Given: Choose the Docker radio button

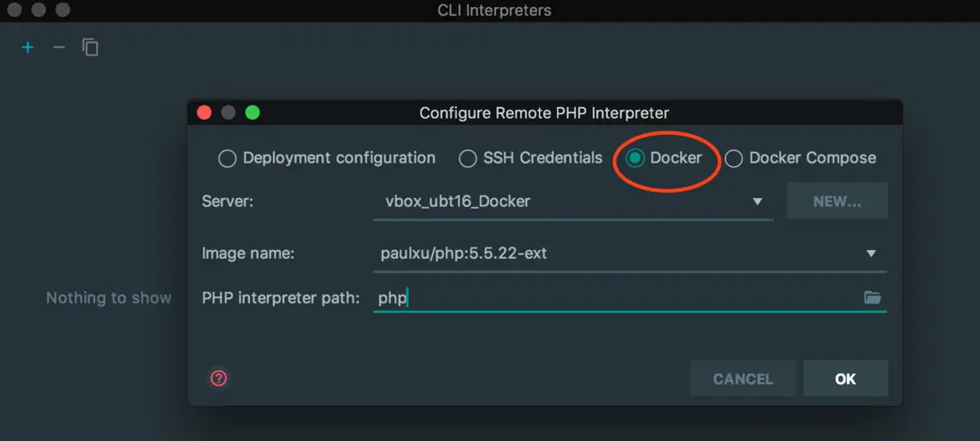Looking at the screenshot, I should [635, 159].
